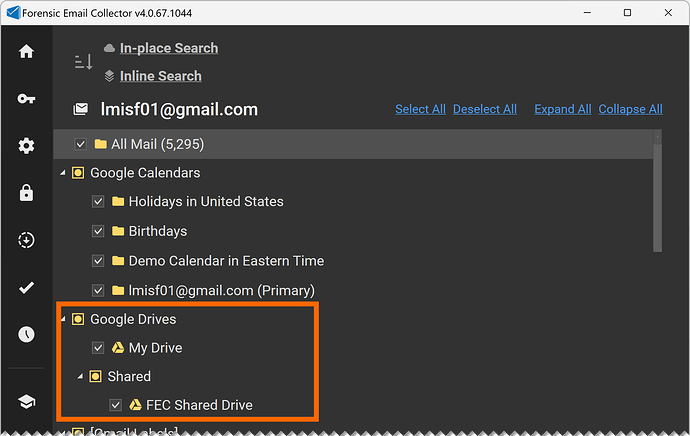Click the checkmark icon in sidebar
This screenshot has height=436, width=690.
[x=27, y=288]
